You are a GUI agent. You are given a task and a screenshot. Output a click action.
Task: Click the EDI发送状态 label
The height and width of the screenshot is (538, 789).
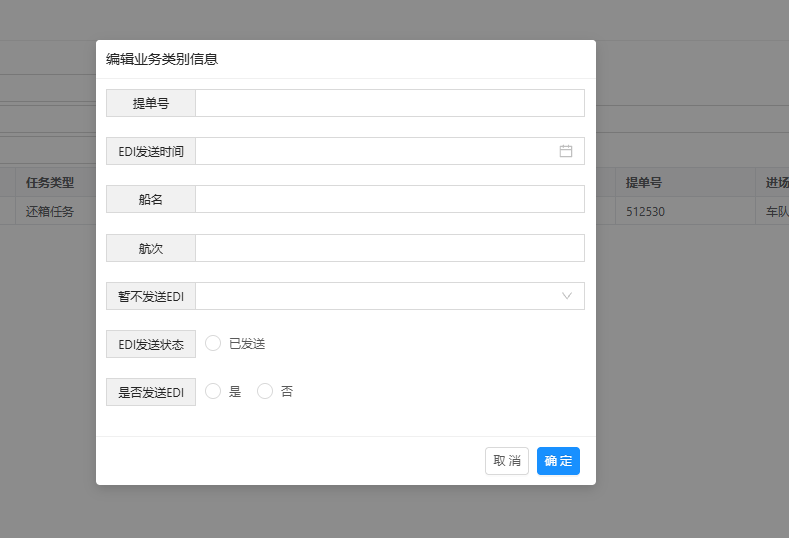[x=151, y=344]
